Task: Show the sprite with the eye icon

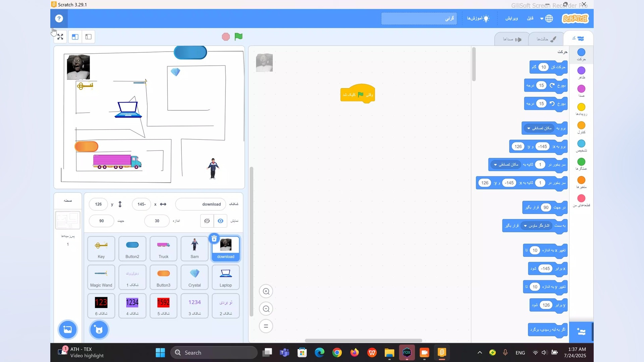Action: [x=220, y=221]
